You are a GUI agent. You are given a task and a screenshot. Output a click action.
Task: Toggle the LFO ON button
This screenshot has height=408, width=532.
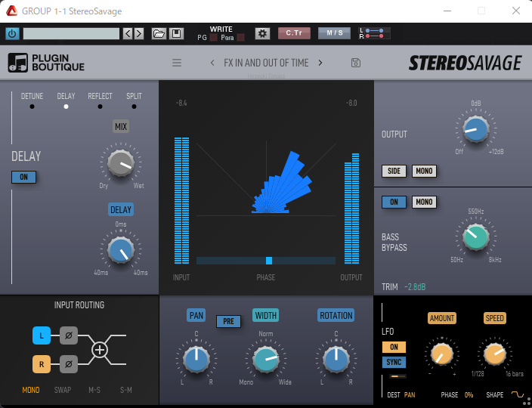pos(394,347)
